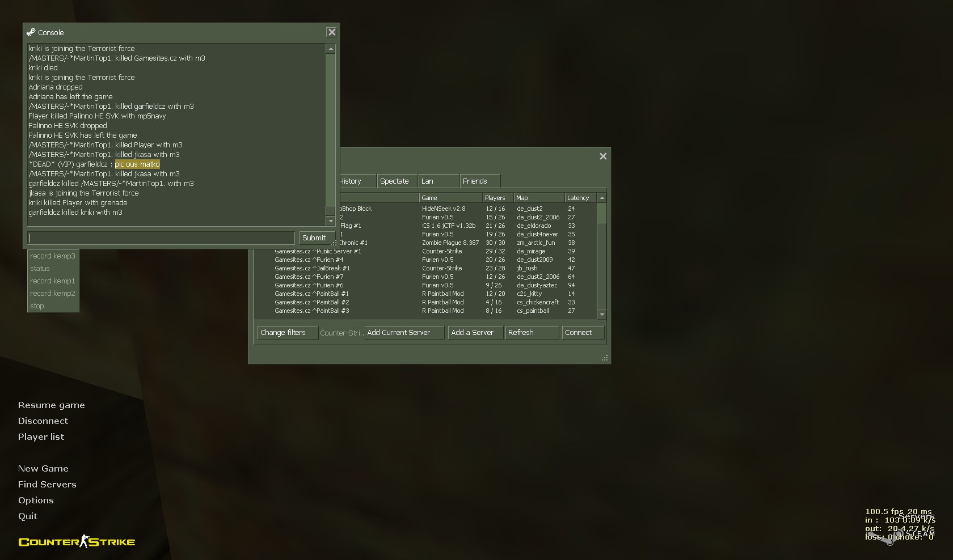953x560 pixels.
Task: Click the server list scroll up arrow
Action: pos(602,198)
